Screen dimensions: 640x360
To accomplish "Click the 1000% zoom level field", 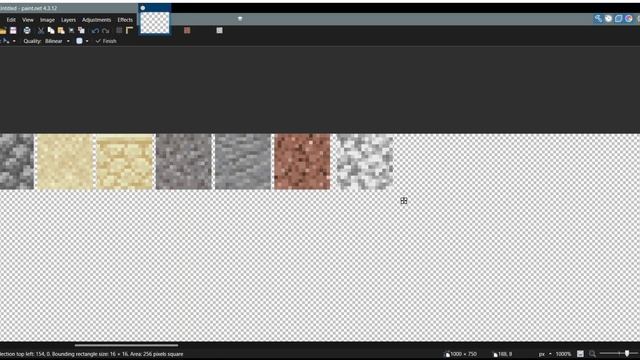I will tap(563, 354).
